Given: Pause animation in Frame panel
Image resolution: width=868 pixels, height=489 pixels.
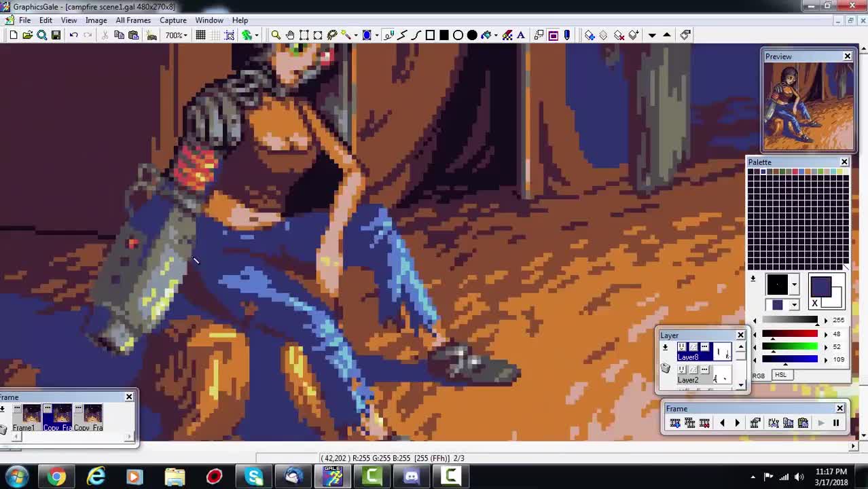Looking at the screenshot, I should coord(836,423).
